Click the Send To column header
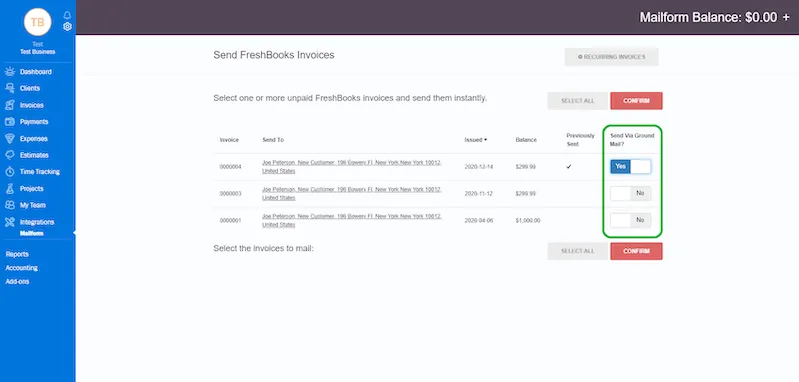This screenshot has height=382, width=799. (273, 140)
